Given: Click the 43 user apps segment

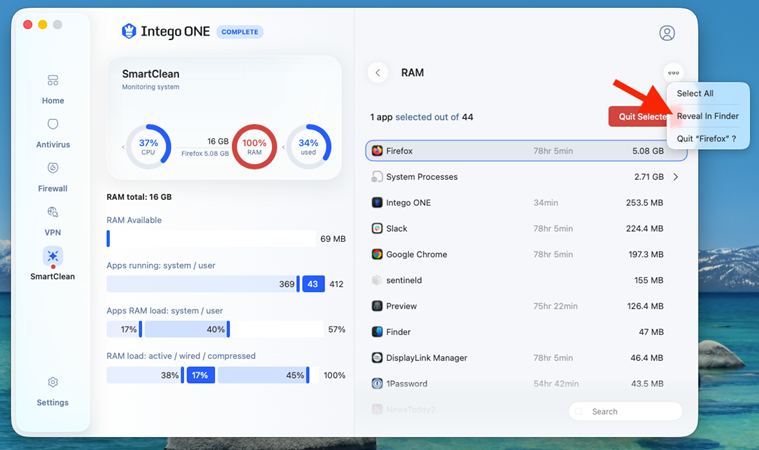Looking at the screenshot, I should [313, 284].
